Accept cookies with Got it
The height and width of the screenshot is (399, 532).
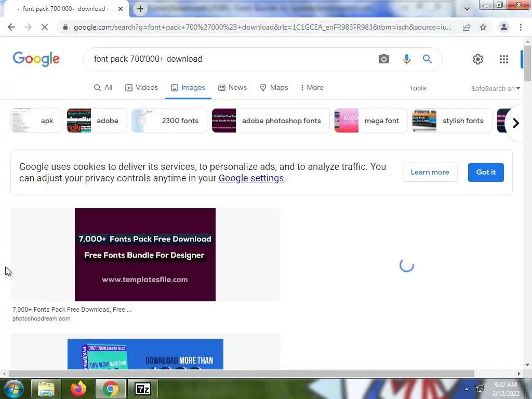tap(486, 172)
